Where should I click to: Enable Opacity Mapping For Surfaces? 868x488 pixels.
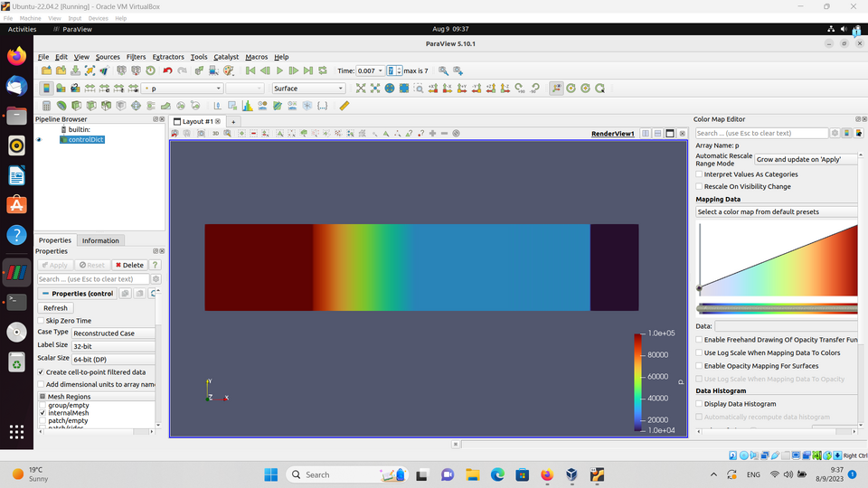point(699,366)
